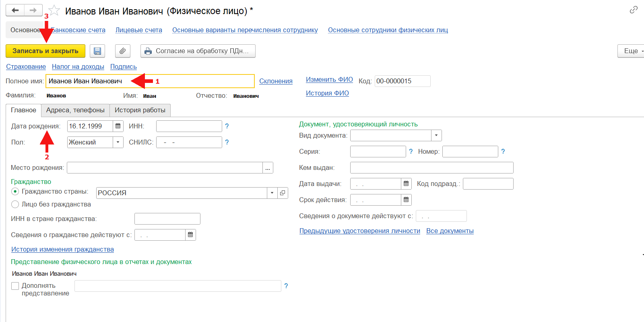Select Лицо без гражданства radio option
This screenshot has height=322, width=644.
tap(15, 204)
